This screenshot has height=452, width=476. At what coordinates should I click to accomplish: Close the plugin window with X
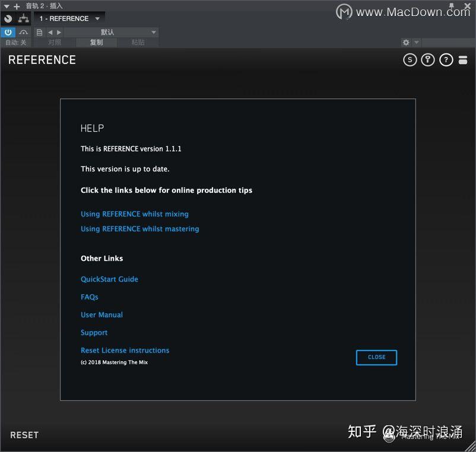pyautogui.click(x=468, y=6)
